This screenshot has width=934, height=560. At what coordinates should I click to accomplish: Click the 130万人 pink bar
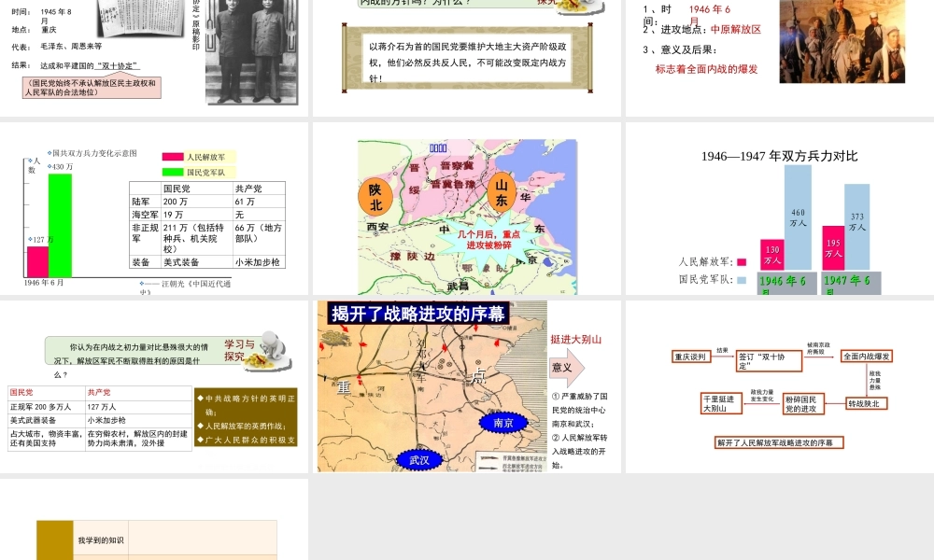772,255
